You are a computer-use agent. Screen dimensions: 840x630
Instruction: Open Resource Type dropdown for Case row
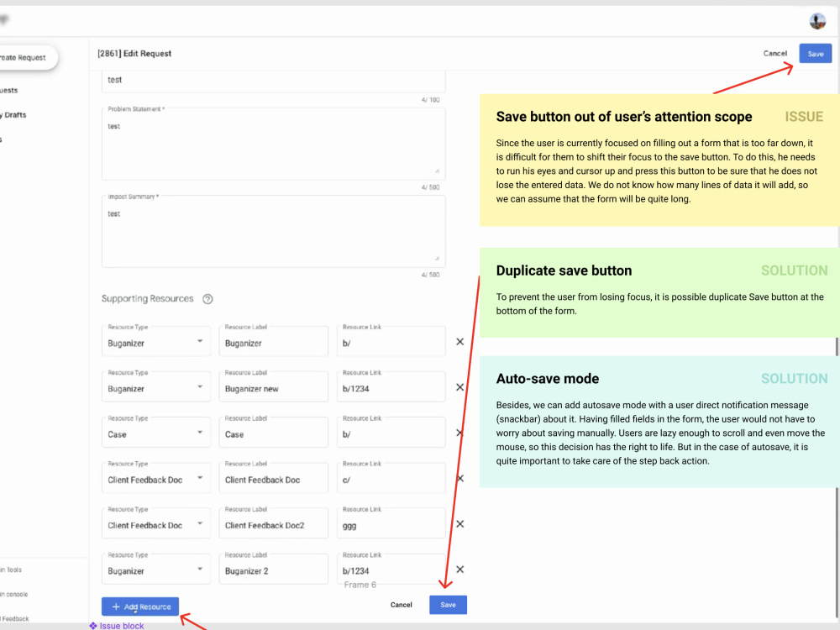pos(156,433)
